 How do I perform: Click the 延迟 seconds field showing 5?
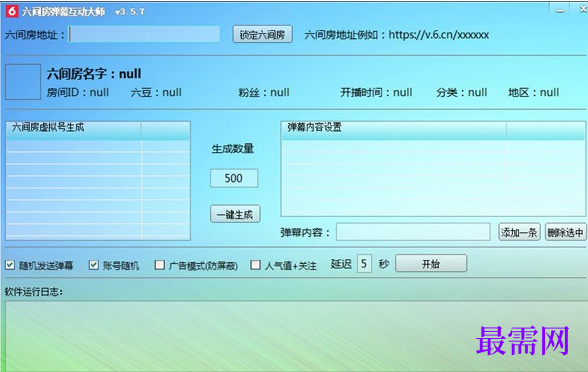click(x=364, y=264)
